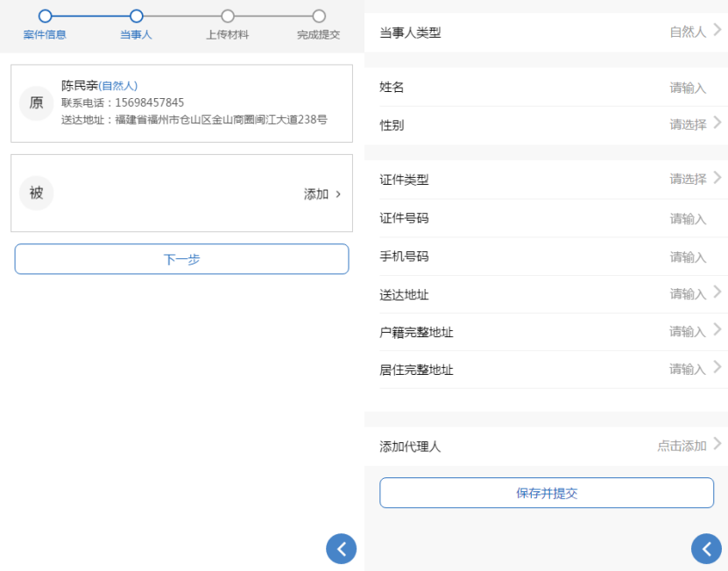Click the 下一步 button
This screenshot has width=728, height=571.
coord(181,259)
